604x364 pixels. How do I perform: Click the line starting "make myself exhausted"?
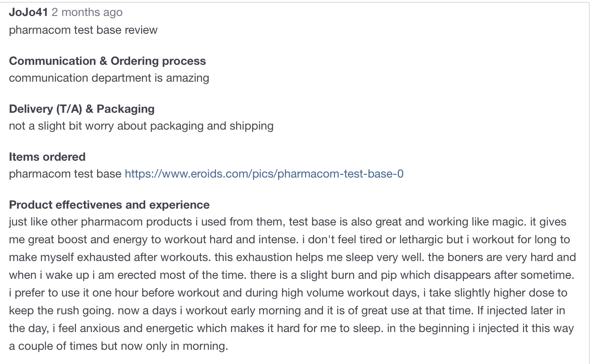click(x=292, y=257)
